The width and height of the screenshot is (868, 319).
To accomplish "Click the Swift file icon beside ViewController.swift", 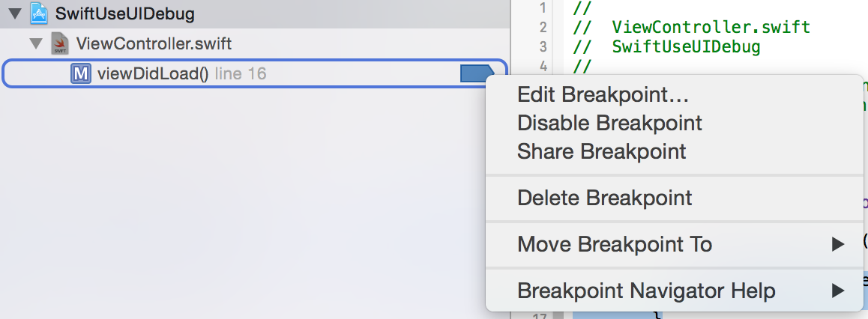I will (61, 44).
